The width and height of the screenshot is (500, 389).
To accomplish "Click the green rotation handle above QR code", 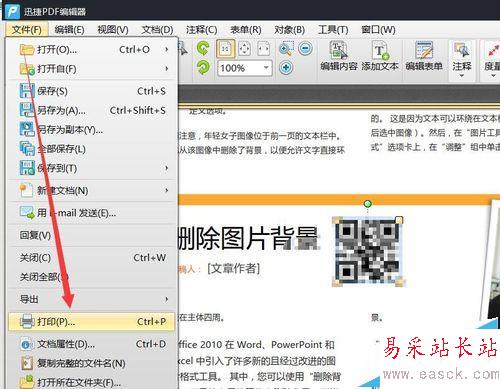I will pos(367,203).
